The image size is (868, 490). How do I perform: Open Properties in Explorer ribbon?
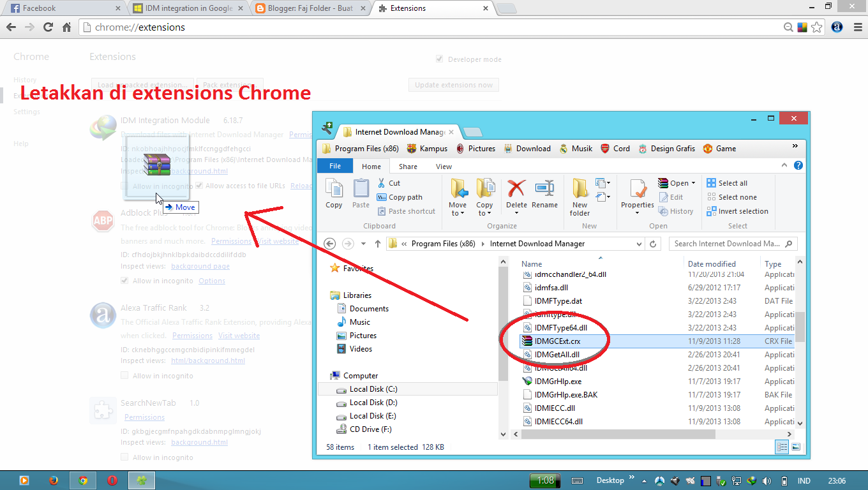tap(637, 197)
